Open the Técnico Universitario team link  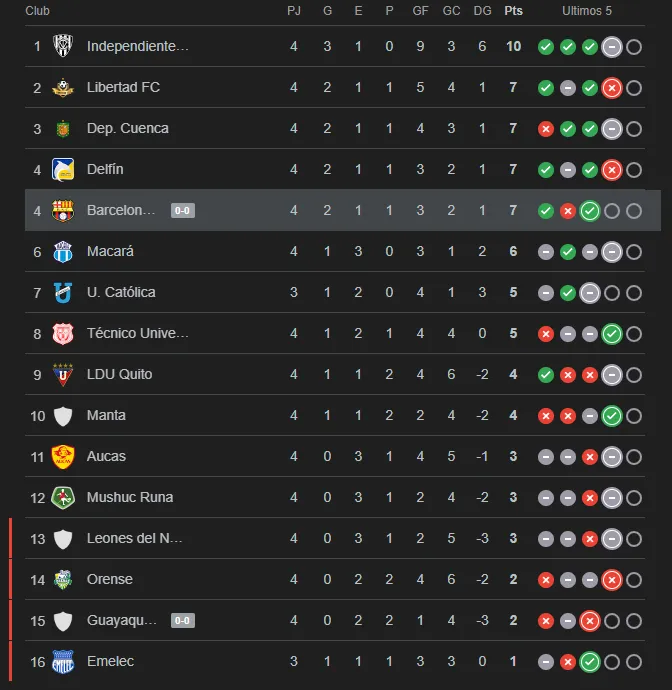click(x=138, y=333)
